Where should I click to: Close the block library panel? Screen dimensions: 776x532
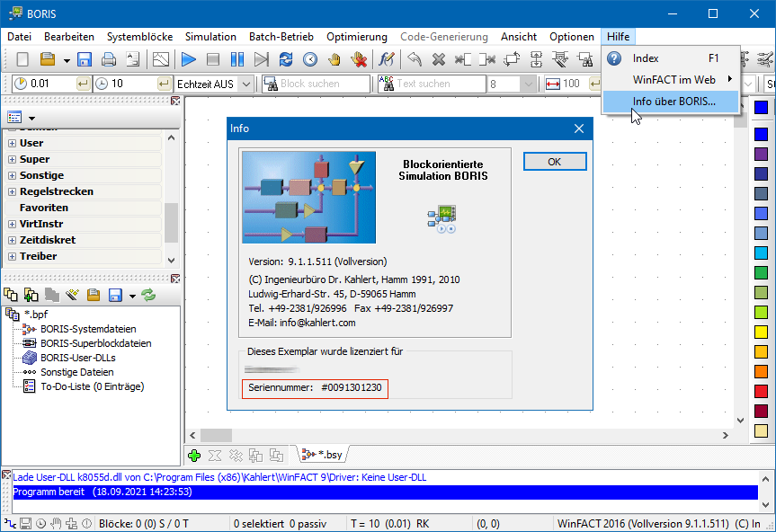coord(175,101)
